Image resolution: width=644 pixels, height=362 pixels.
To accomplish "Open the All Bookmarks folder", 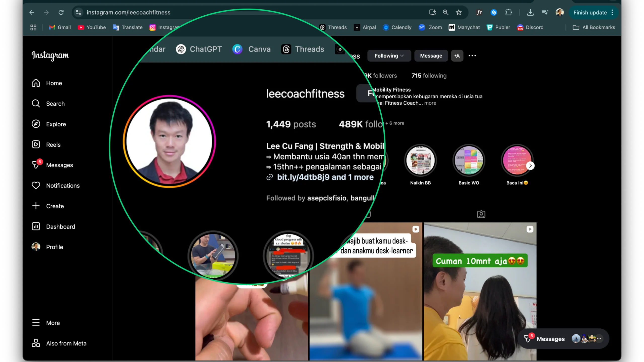I will (x=594, y=27).
